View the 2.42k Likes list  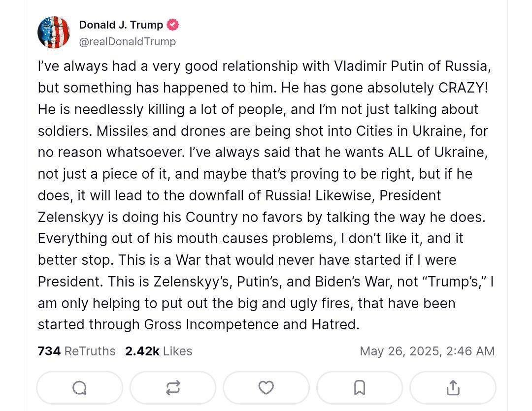coord(159,351)
